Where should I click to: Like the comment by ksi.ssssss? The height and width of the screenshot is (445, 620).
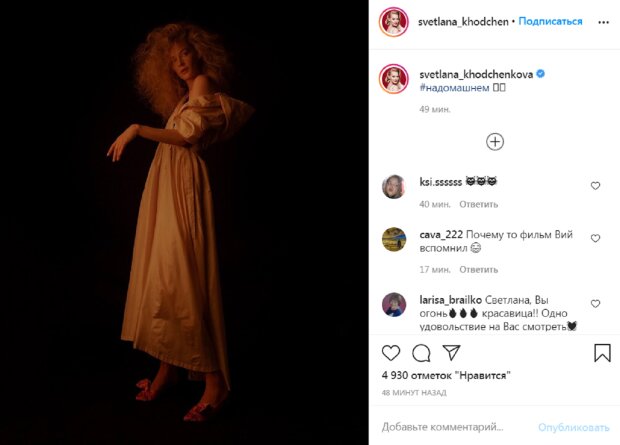595,186
